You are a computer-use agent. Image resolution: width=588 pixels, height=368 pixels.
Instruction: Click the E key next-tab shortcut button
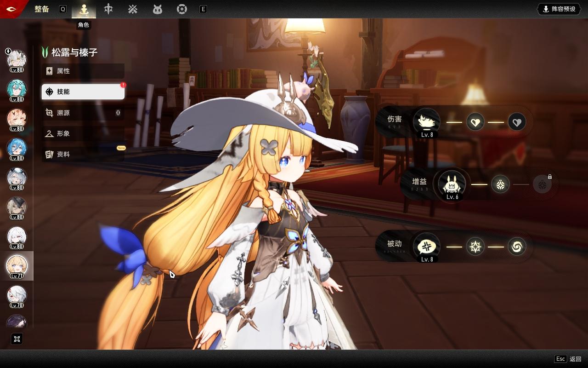[203, 9]
